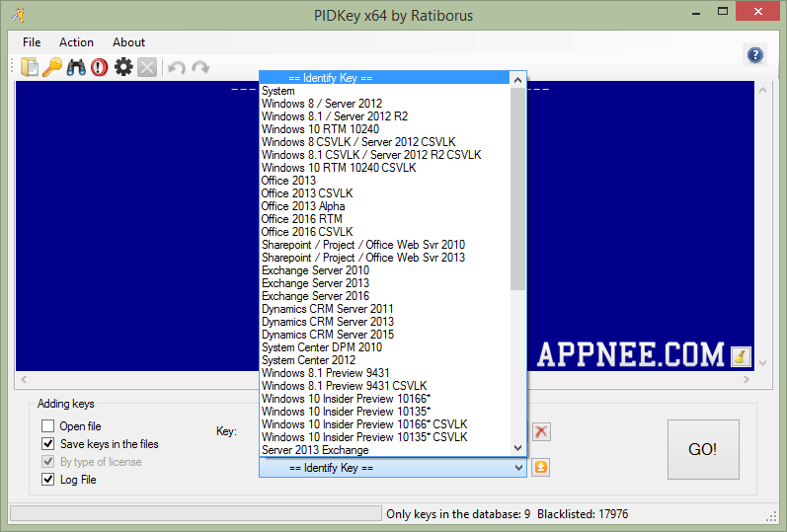787x532 pixels.
Task: Select Windows 8.1 Preview 9431 entry
Action: click(384, 373)
